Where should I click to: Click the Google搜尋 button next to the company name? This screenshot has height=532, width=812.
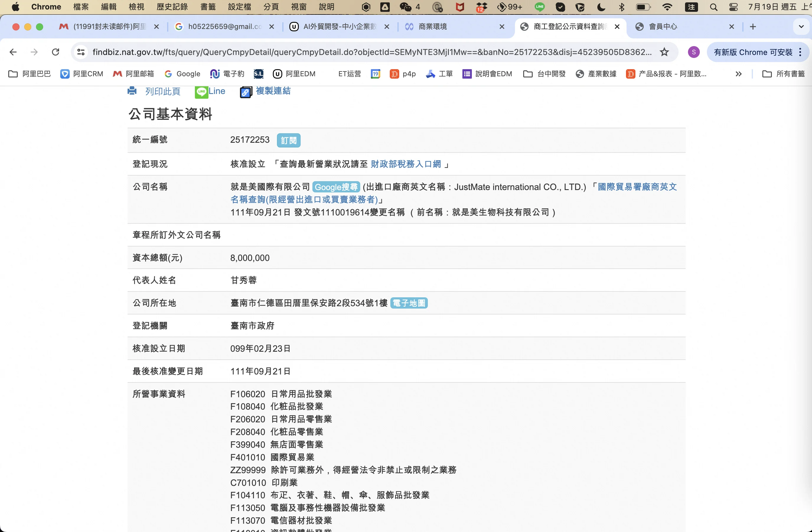(336, 187)
